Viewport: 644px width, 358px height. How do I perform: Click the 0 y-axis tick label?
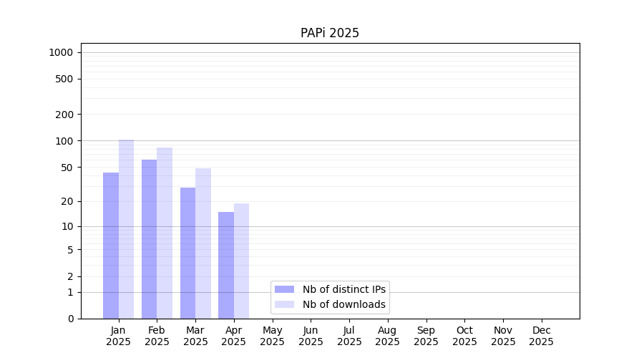tap(71, 319)
